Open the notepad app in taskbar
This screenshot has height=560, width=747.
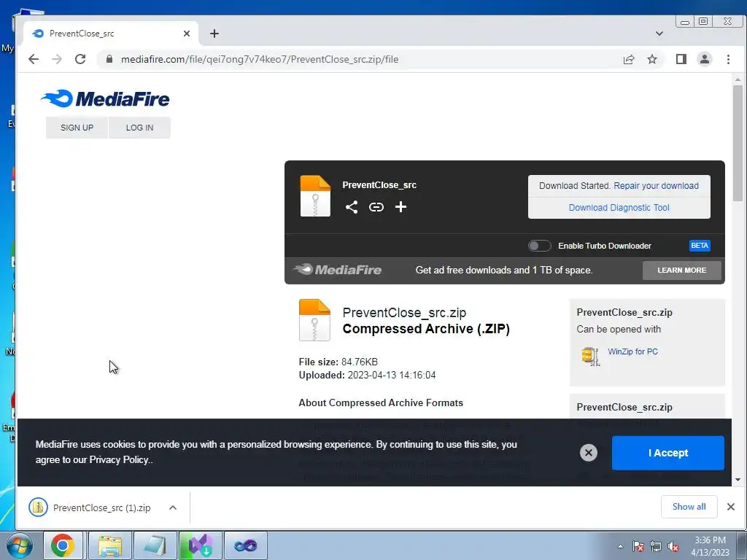click(x=155, y=545)
